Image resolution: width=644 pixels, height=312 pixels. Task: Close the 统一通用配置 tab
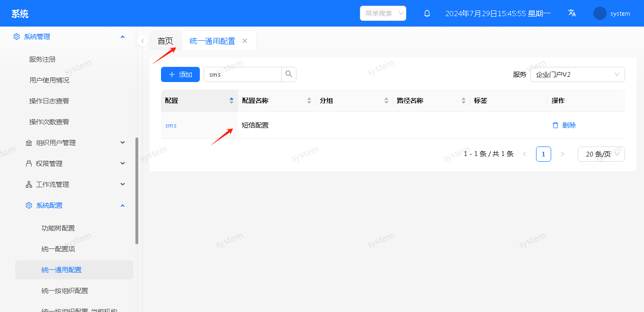245,41
